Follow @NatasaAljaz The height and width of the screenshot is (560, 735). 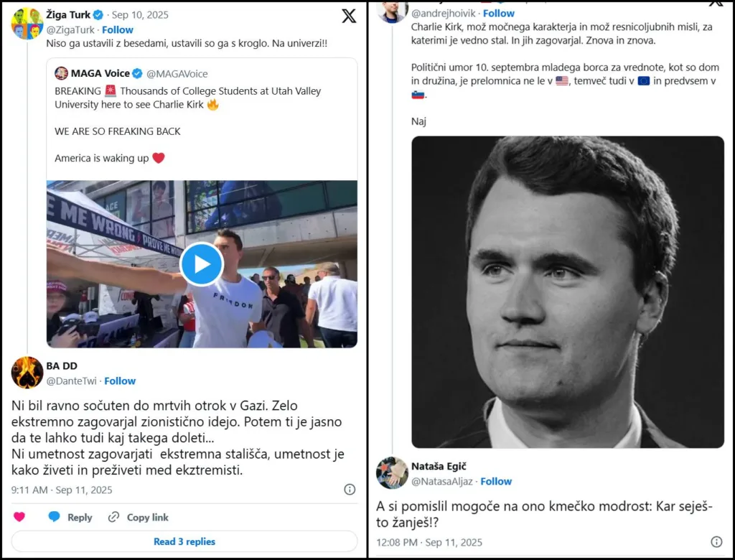pos(496,482)
